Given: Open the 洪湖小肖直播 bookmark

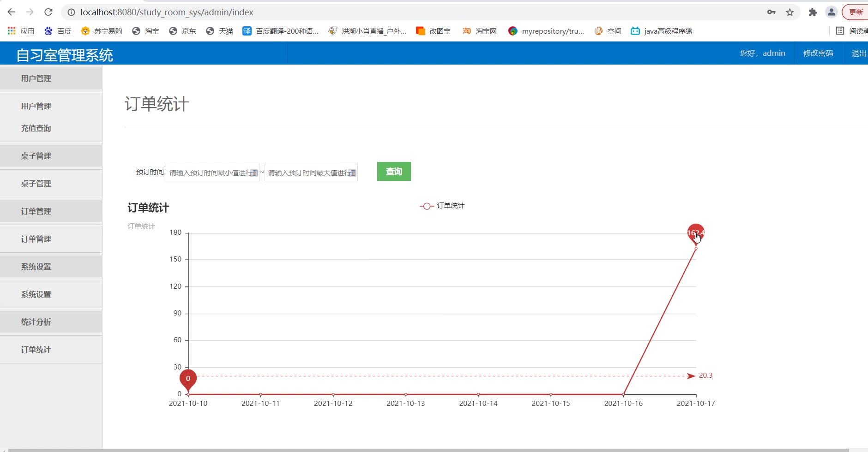Looking at the screenshot, I should click(x=368, y=31).
